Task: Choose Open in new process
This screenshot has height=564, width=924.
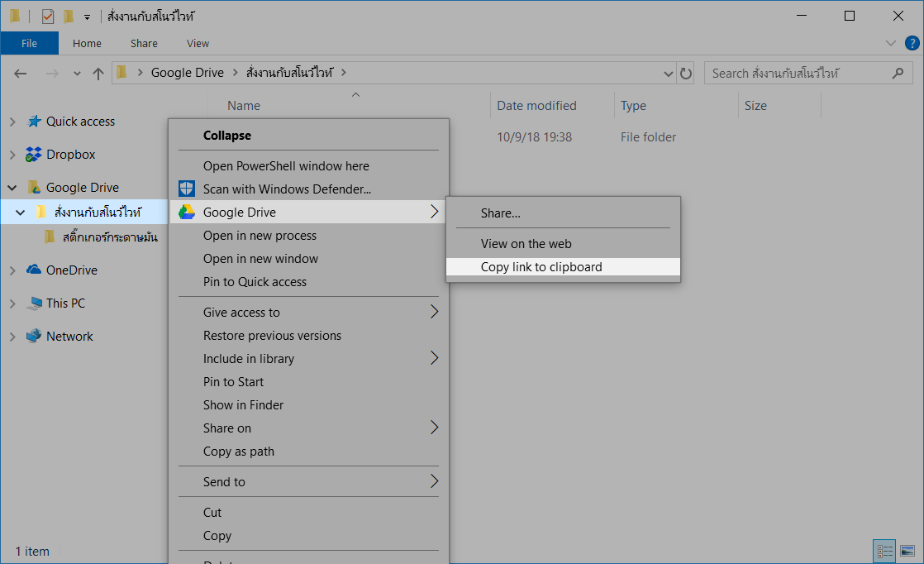Action: coord(308,236)
